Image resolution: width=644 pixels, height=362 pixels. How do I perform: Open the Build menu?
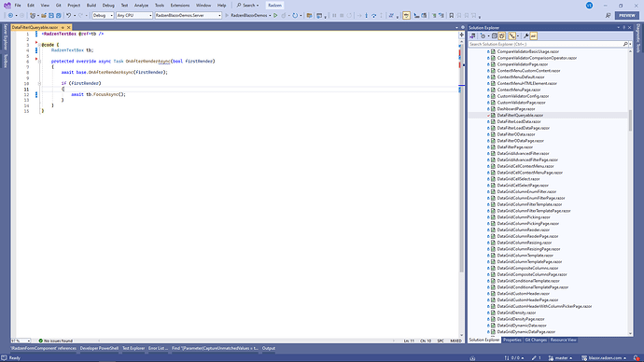point(91,6)
